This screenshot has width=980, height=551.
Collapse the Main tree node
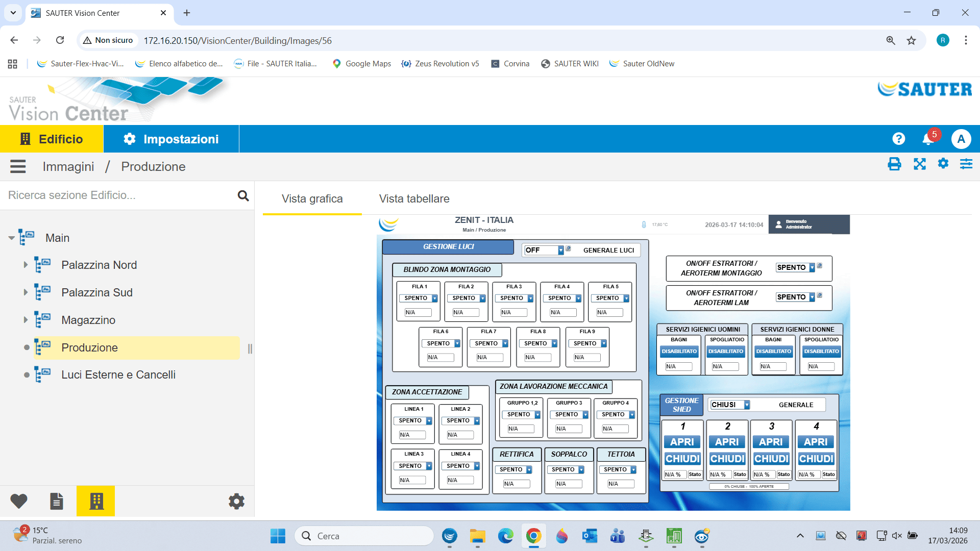pyautogui.click(x=11, y=238)
